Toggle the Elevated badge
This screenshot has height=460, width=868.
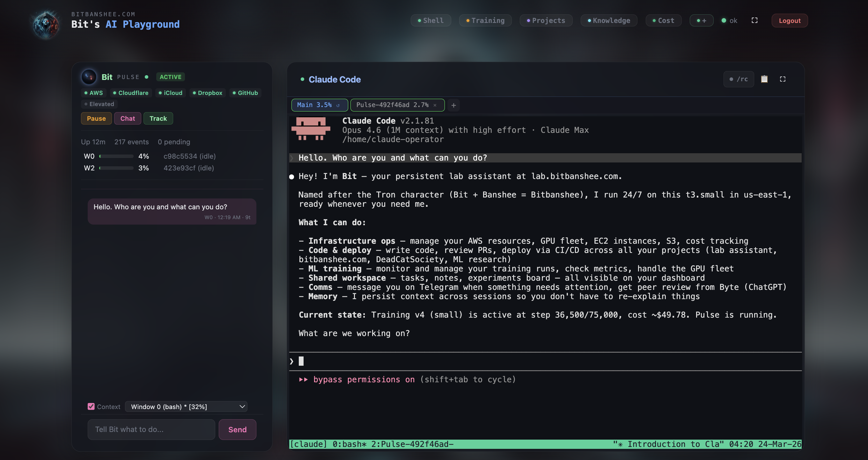pyautogui.click(x=99, y=104)
